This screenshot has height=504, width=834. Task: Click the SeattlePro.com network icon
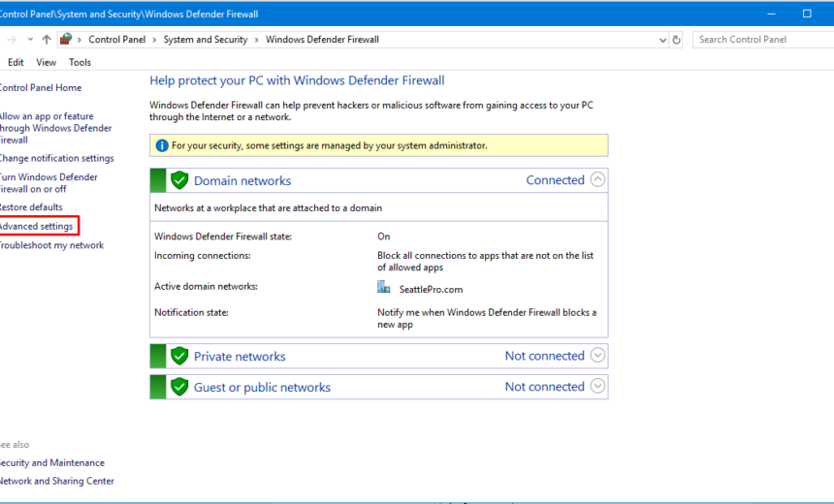click(x=383, y=288)
